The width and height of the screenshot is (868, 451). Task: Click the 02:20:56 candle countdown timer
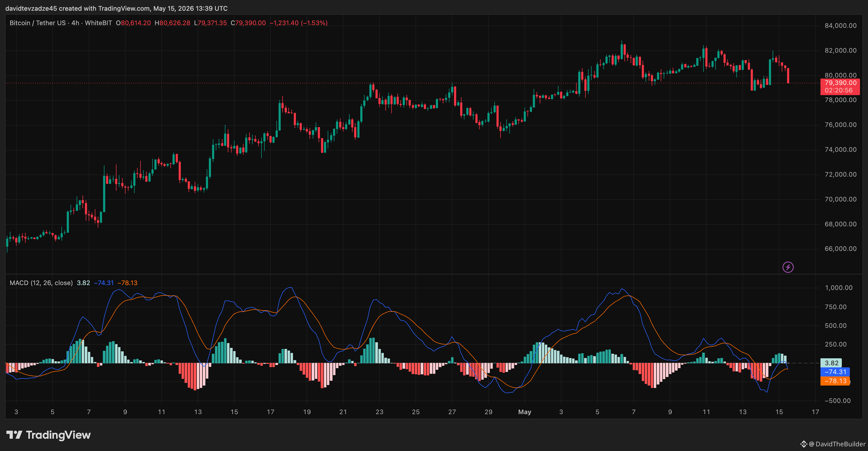coord(839,90)
